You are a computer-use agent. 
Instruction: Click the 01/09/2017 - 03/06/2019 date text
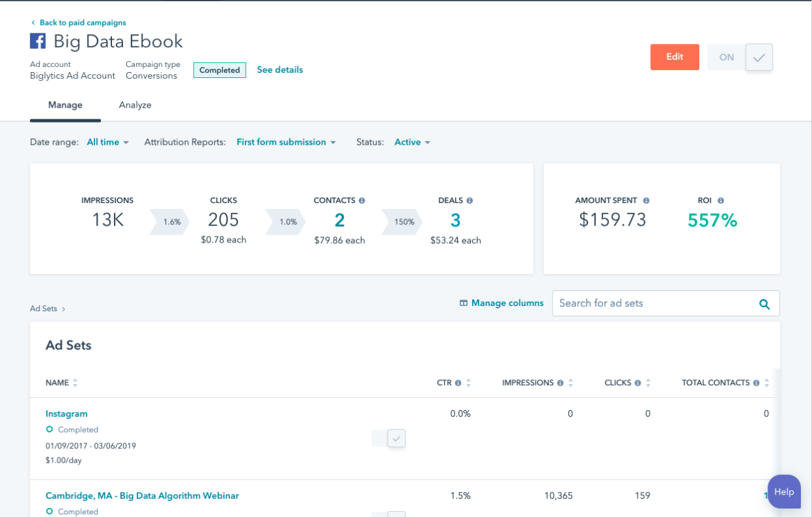pos(91,446)
